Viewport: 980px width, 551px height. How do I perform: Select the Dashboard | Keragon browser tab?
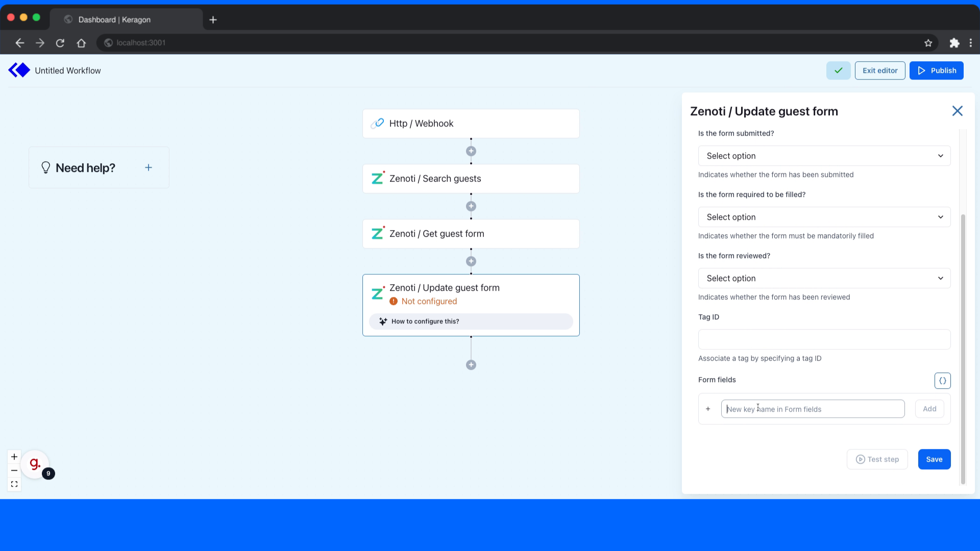(126, 19)
